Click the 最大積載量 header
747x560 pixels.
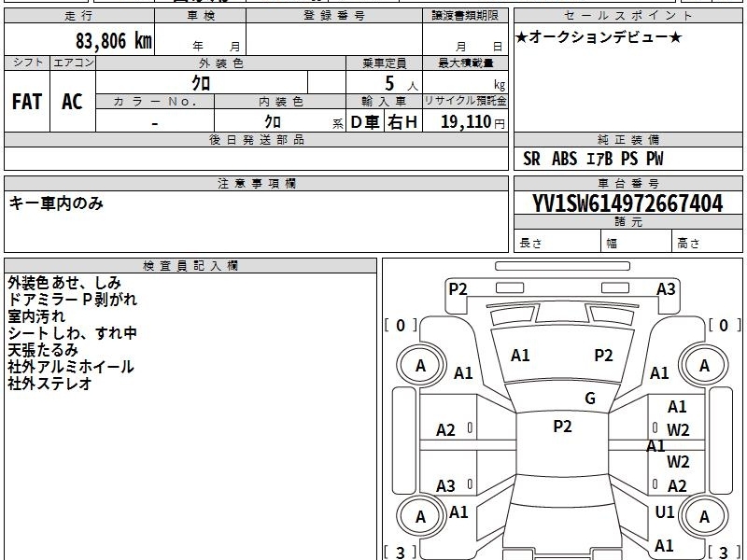tap(465, 63)
